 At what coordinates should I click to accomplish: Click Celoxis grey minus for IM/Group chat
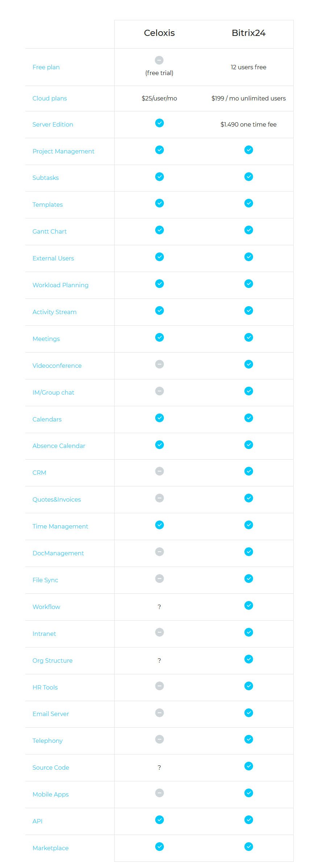(x=159, y=391)
